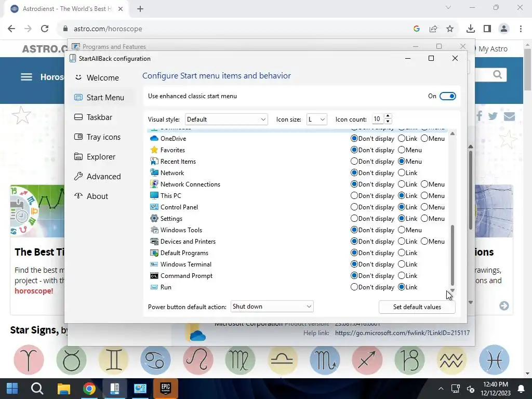Screen dimensions: 532x399
Task: Select the Start Menu section
Action: [x=99, y=97]
